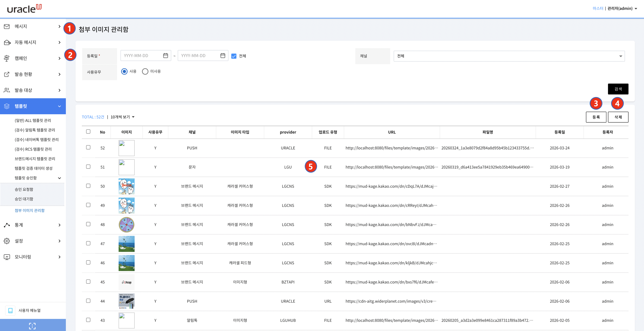Click the 등록 button above the table
The width and height of the screenshot is (644, 331).
596,117
